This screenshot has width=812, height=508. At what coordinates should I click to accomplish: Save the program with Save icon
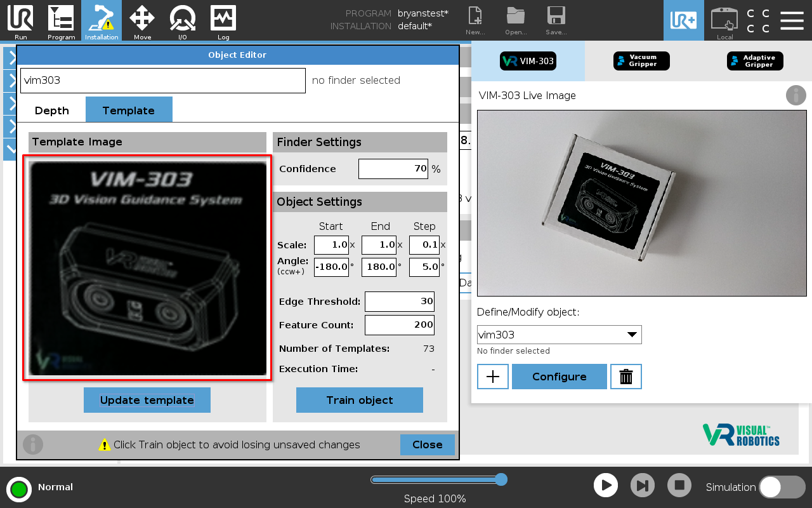[x=556, y=20]
